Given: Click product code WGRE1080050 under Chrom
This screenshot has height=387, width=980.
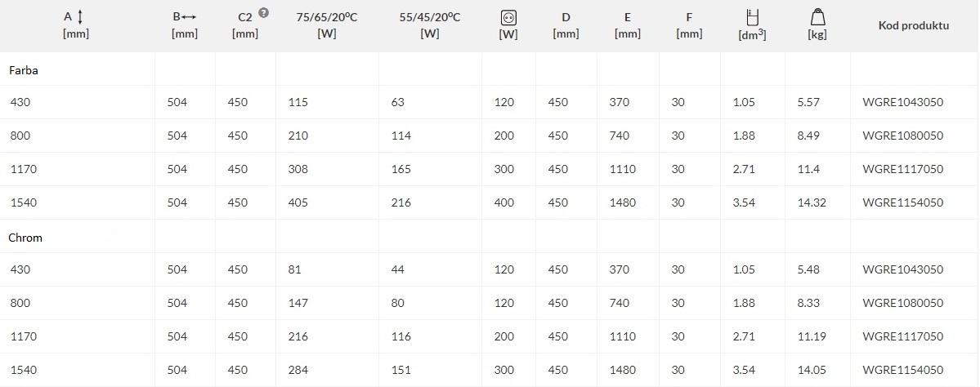Looking at the screenshot, I should point(902,304).
